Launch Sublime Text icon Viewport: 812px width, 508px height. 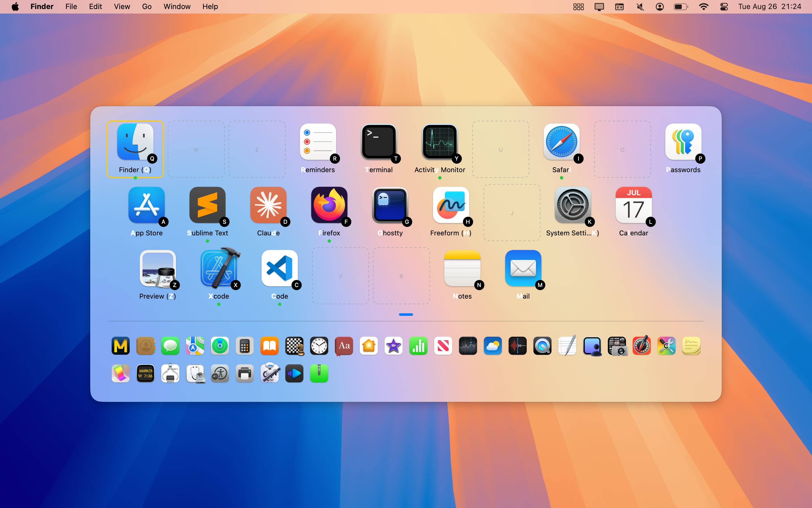pyautogui.click(x=207, y=205)
